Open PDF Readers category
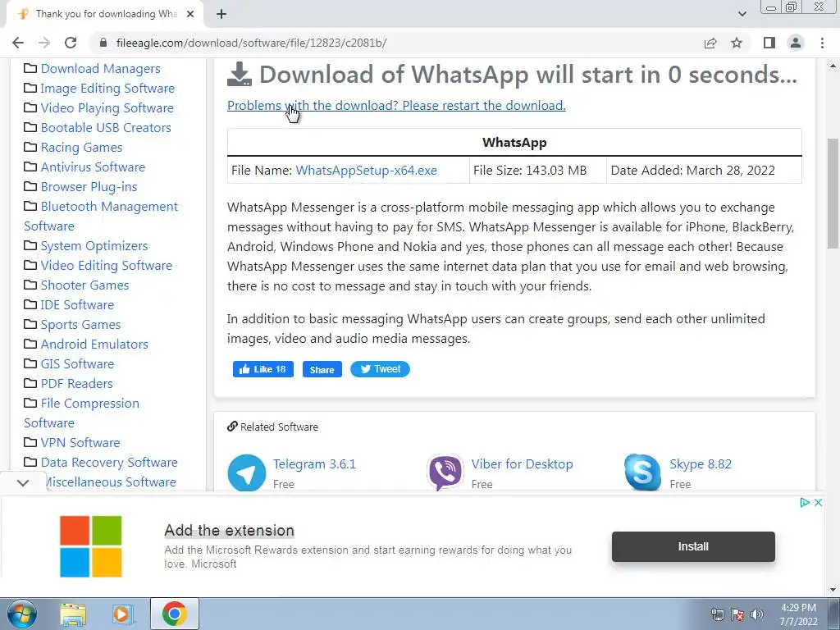This screenshot has height=630, width=840. click(x=76, y=384)
